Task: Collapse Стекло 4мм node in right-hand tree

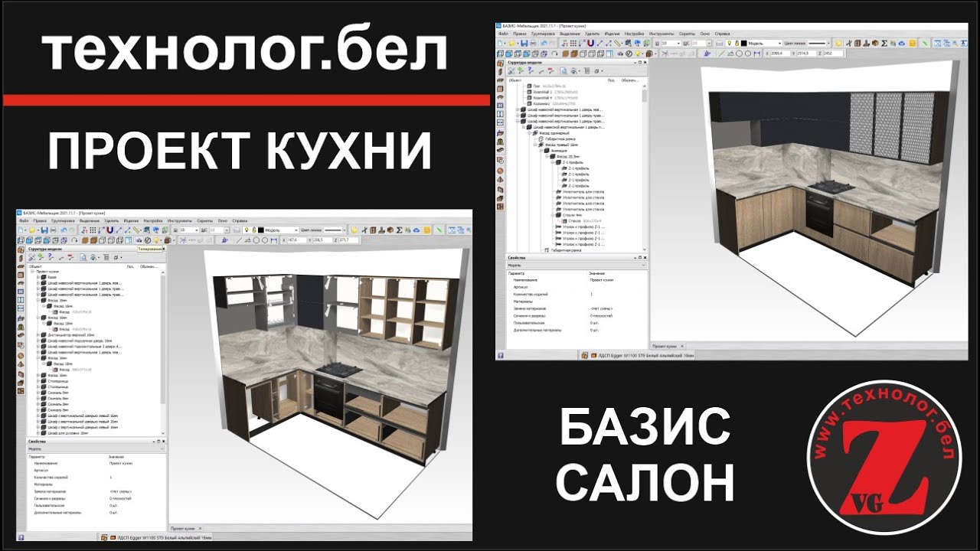Action: coord(553,215)
